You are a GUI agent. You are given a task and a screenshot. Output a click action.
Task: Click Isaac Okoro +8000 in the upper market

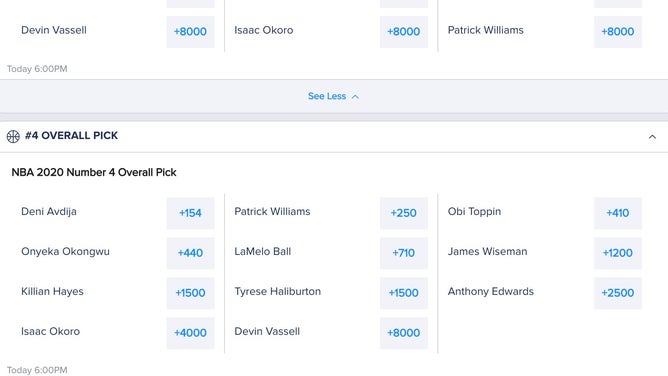click(x=404, y=32)
